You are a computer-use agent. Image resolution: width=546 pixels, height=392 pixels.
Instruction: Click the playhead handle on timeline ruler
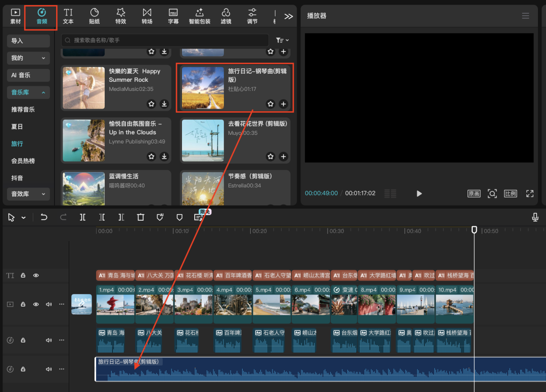tap(474, 230)
